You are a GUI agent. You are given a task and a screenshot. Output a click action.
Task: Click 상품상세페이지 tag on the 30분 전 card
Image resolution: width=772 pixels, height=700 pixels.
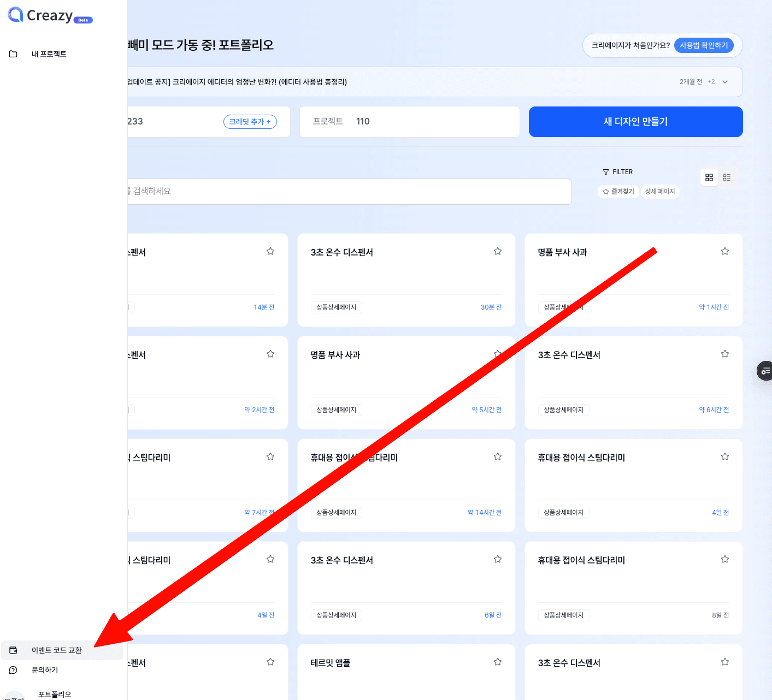[x=337, y=307]
